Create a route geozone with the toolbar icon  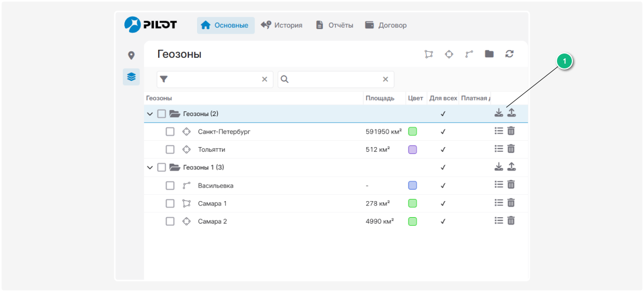pyautogui.click(x=469, y=54)
